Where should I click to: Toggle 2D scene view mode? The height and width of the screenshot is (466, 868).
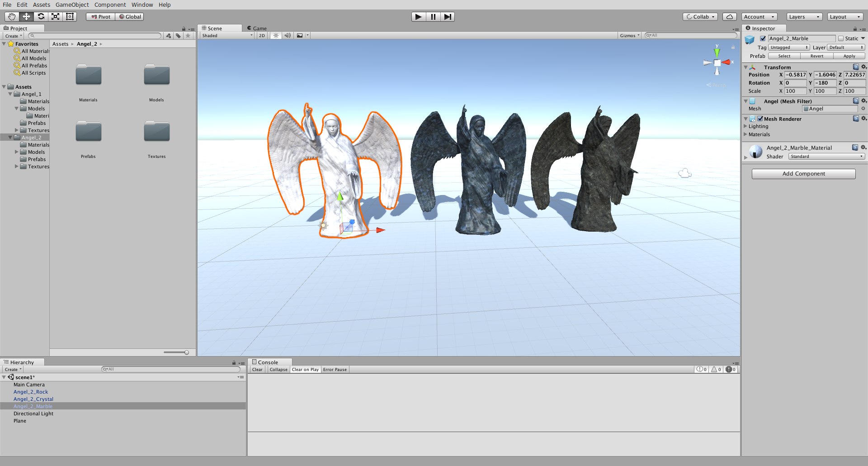pyautogui.click(x=262, y=35)
